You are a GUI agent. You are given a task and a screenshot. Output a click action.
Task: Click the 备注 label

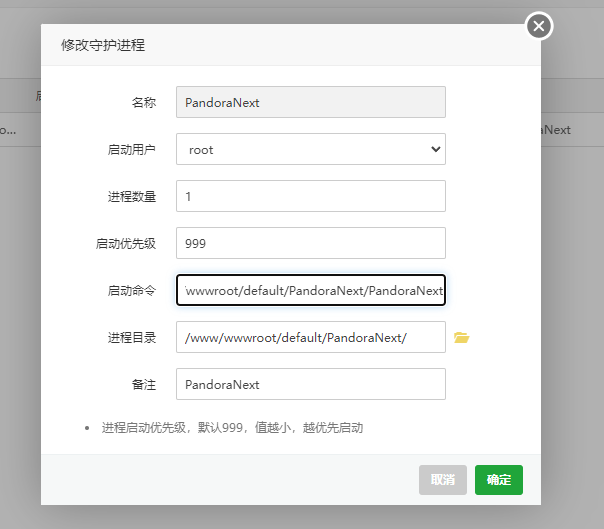point(144,385)
